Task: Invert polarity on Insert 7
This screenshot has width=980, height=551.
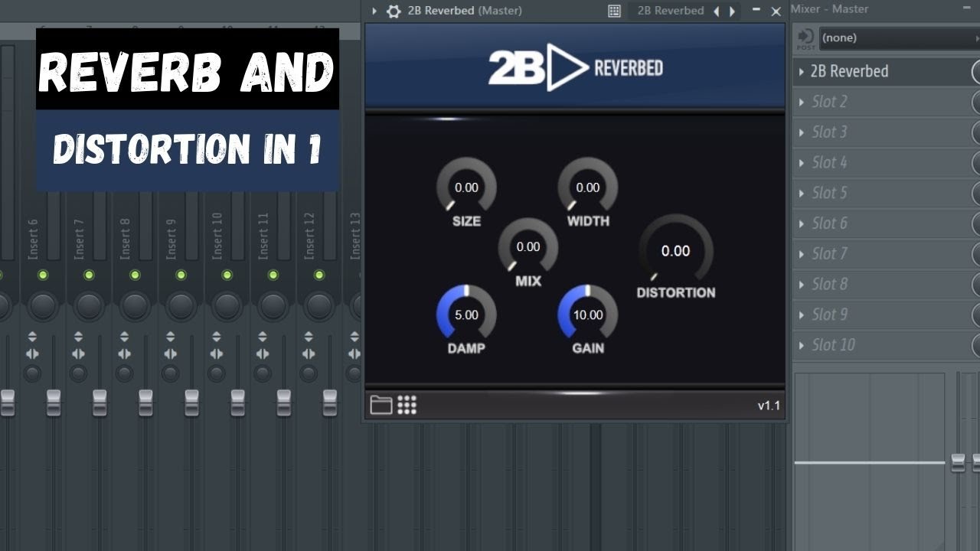Action: [78, 336]
